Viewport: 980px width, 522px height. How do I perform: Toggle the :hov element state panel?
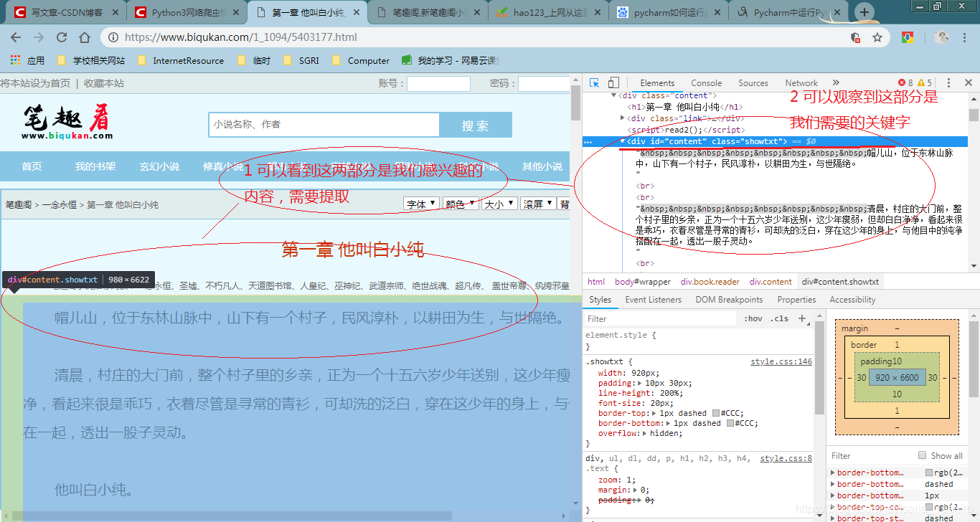coord(753,319)
